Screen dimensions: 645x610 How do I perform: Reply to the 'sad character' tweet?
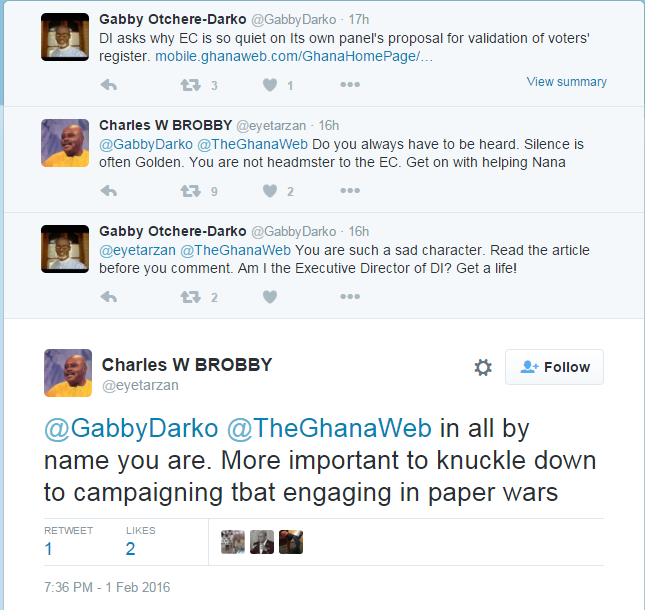(110, 297)
